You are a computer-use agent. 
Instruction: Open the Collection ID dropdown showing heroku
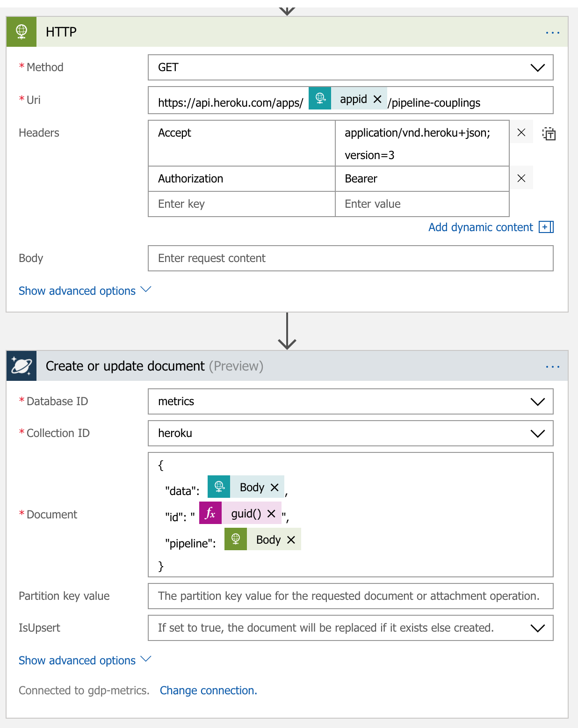351,433
